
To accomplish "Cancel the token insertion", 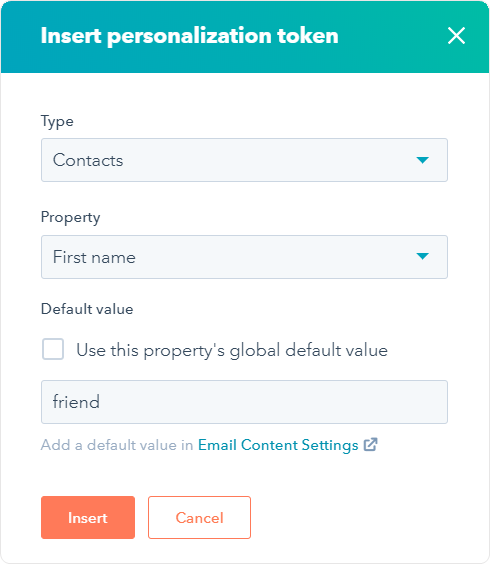I will click(199, 518).
